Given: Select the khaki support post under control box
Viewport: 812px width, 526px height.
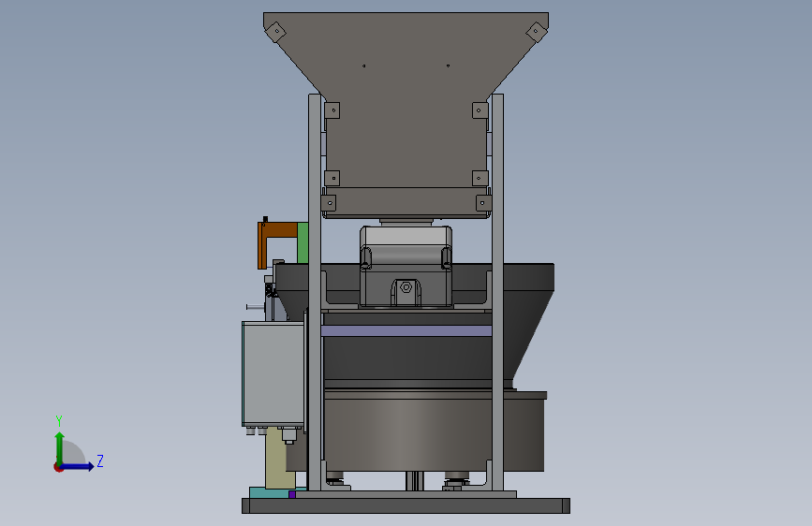Looking at the screenshot, I should 276,460.
